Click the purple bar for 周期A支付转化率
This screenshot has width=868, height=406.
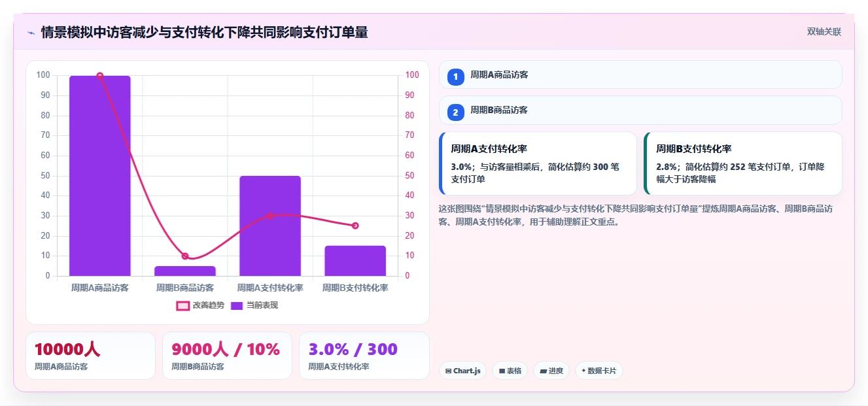tap(270, 226)
